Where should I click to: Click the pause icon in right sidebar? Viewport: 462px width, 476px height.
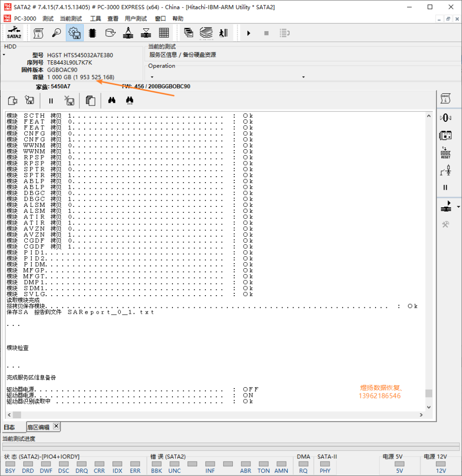(x=445, y=188)
